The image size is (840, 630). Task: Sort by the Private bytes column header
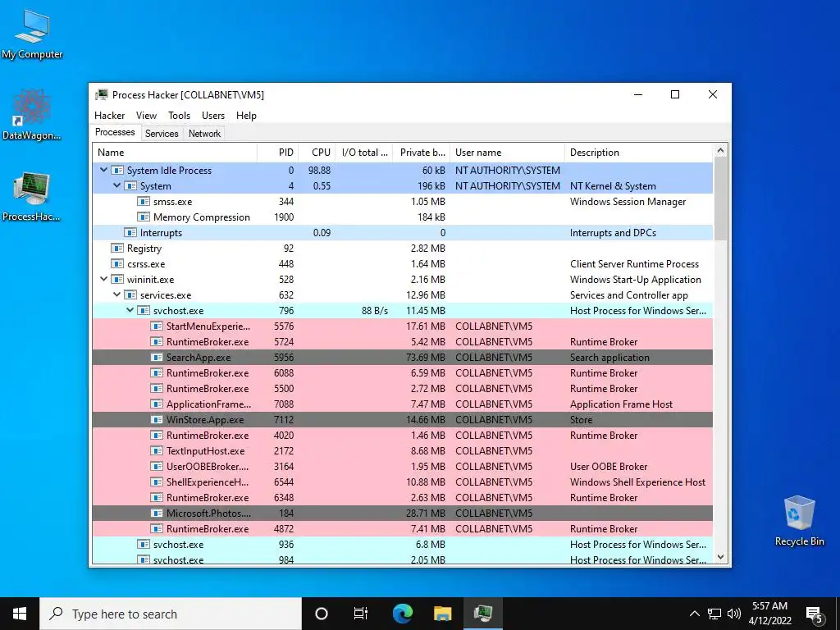[x=422, y=152]
